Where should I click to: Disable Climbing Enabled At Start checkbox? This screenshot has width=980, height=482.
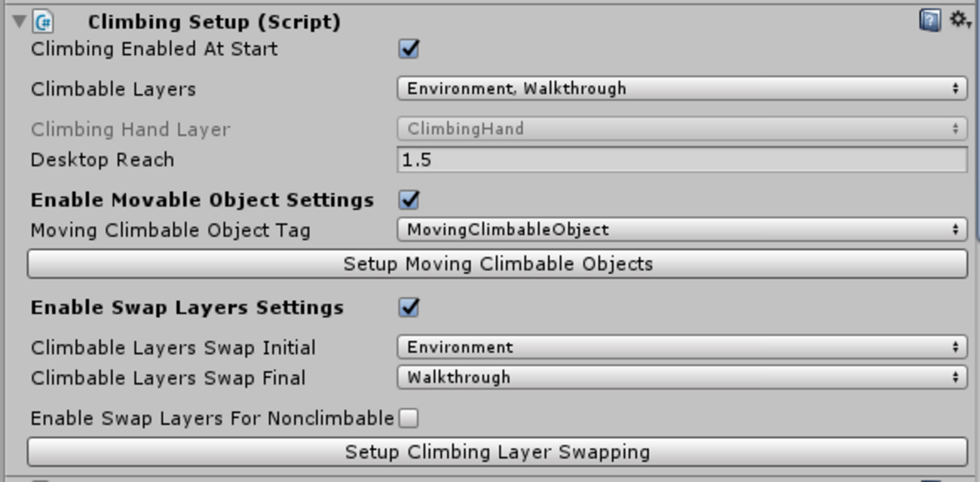click(x=409, y=49)
